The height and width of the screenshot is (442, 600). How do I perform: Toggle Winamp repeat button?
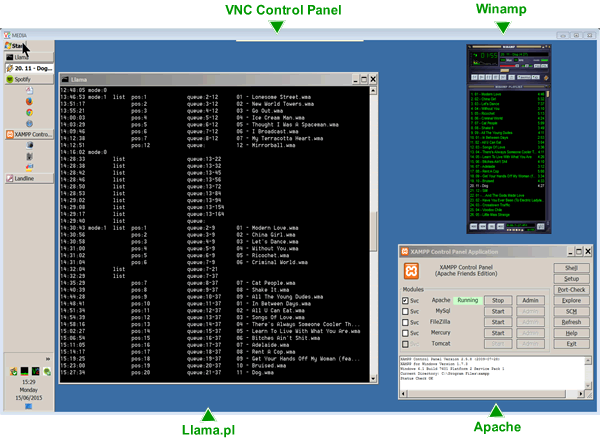(x=536, y=77)
